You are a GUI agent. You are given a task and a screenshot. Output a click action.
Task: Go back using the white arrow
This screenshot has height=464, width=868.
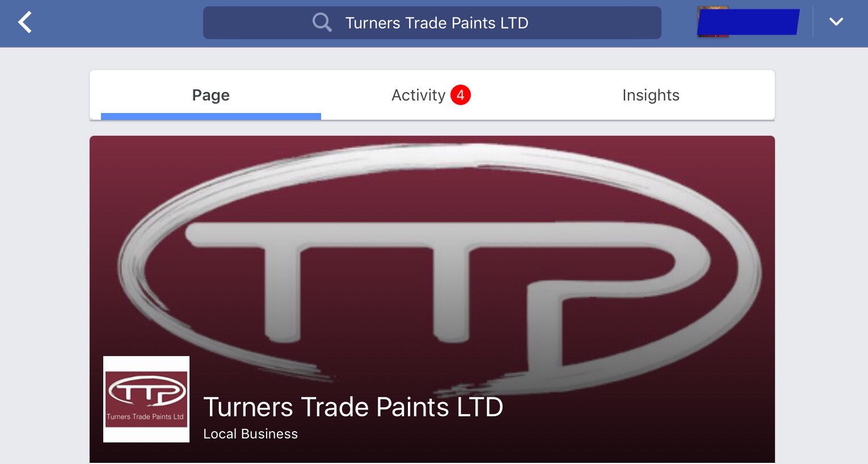tap(25, 23)
